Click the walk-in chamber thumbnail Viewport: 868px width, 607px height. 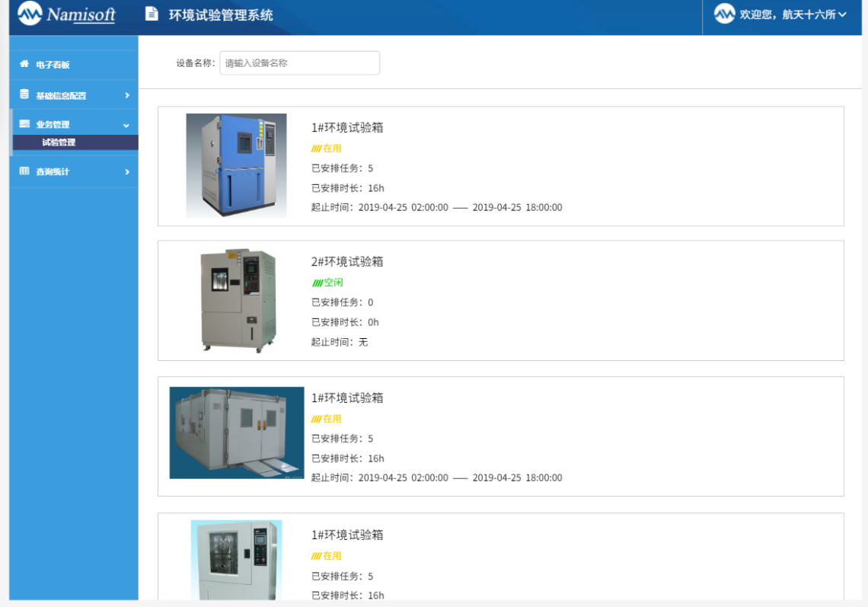tap(236, 433)
